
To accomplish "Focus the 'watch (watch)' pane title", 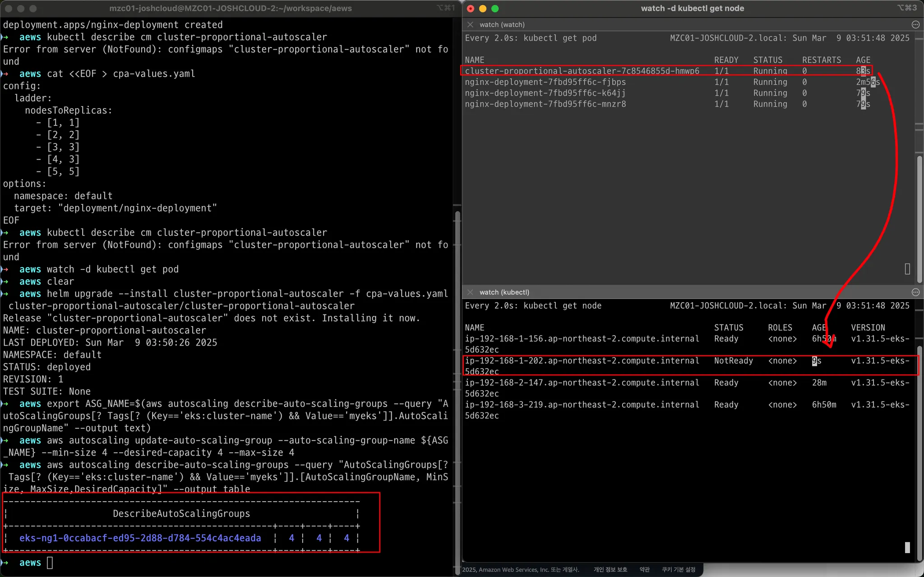I will coord(502,24).
